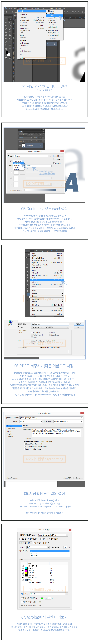Click the green swatch next to 전체 영역 커버리지

coord(42,598)
